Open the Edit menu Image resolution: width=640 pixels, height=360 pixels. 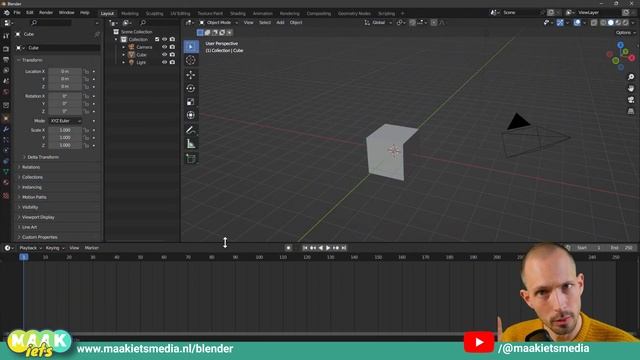29,13
